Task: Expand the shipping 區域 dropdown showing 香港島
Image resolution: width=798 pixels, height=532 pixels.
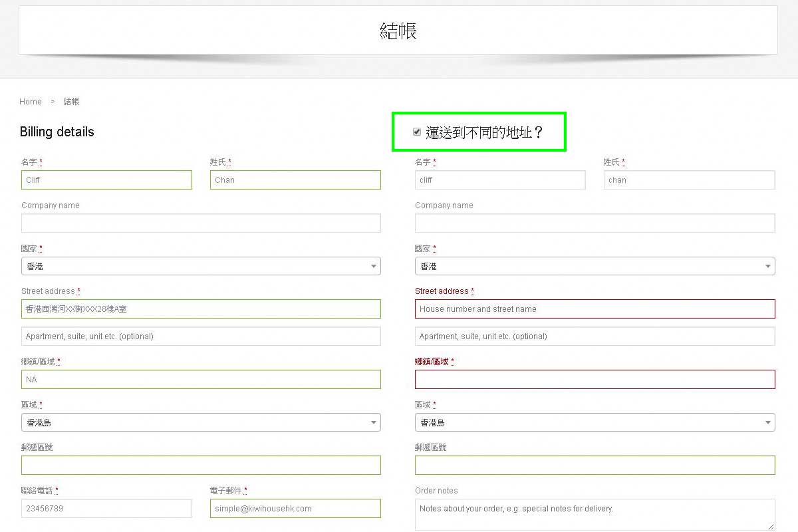Action: (x=595, y=422)
